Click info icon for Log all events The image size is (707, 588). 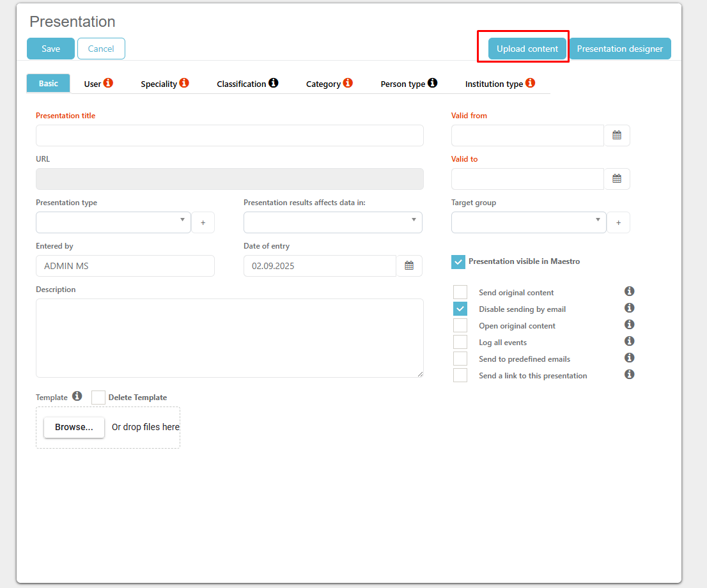(629, 341)
